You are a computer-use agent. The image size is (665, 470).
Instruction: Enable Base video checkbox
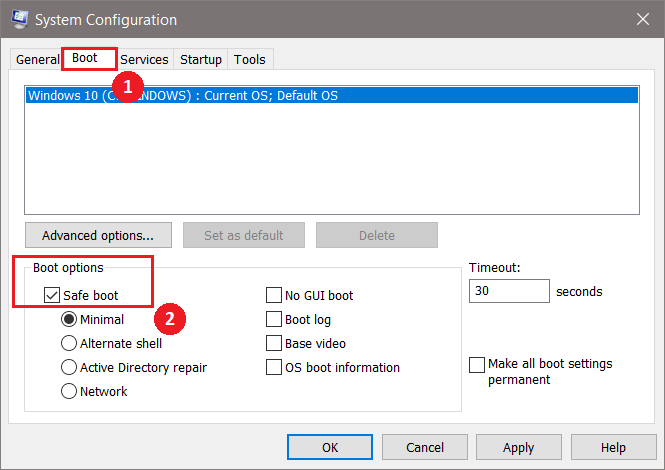273,344
